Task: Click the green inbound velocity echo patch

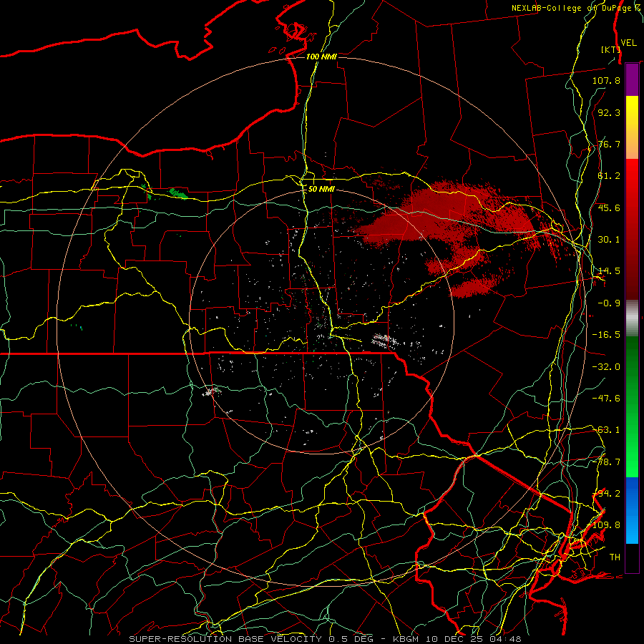Action: coord(178,193)
